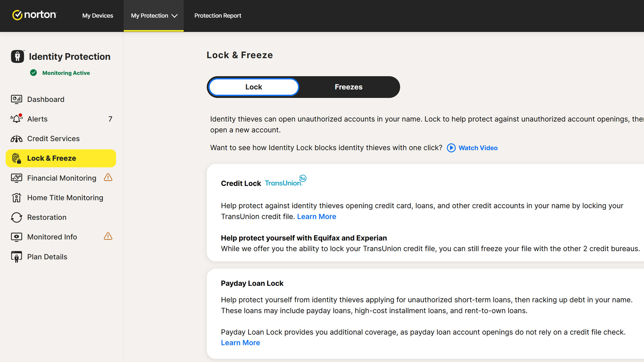Click the Dashboard sidebar icon
644x362 pixels.
click(x=16, y=99)
